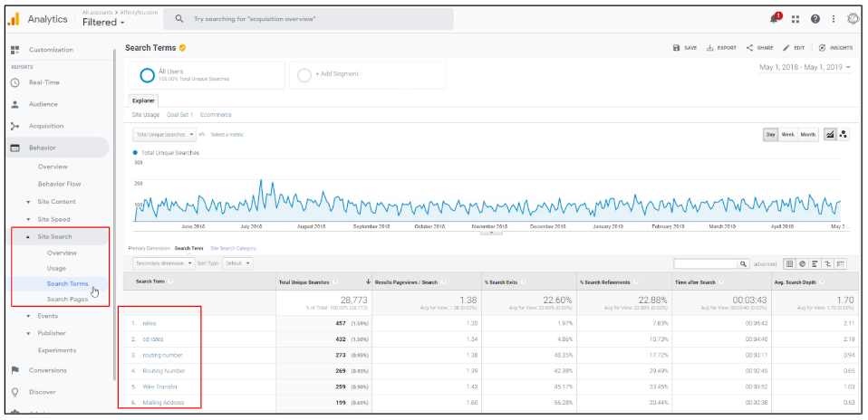Screen dimensions: 868x420
Task: Select the Explorer tab
Action: 143,100
